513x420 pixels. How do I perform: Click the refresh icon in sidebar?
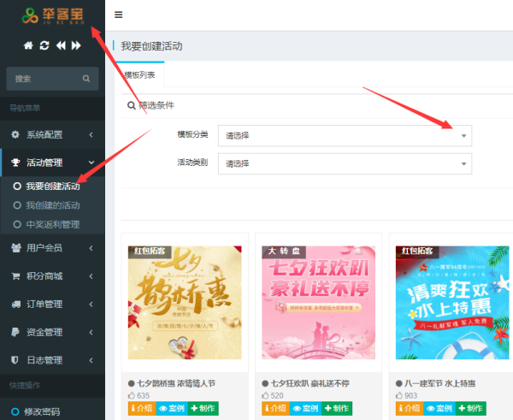coord(44,45)
